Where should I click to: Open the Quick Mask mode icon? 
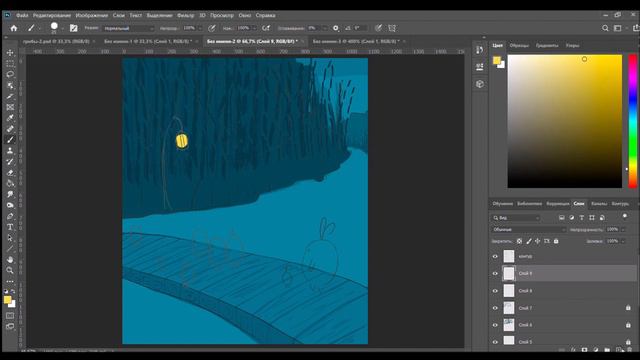point(10,316)
